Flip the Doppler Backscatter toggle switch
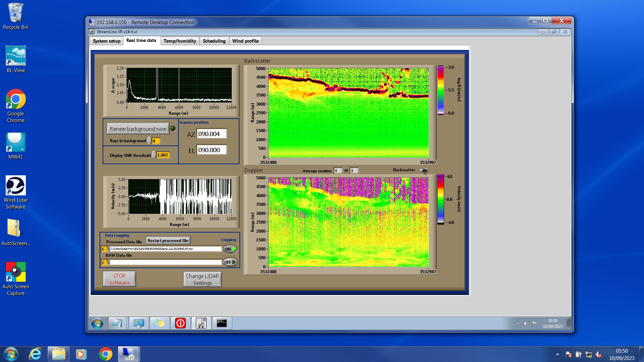 pyautogui.click(x=424, y=171)
